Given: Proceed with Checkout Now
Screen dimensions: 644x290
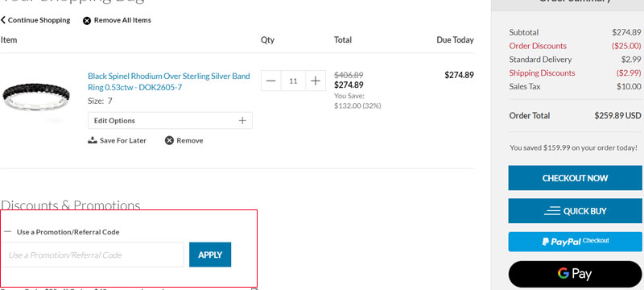Looking at the screenshot, I should [575, 178].
